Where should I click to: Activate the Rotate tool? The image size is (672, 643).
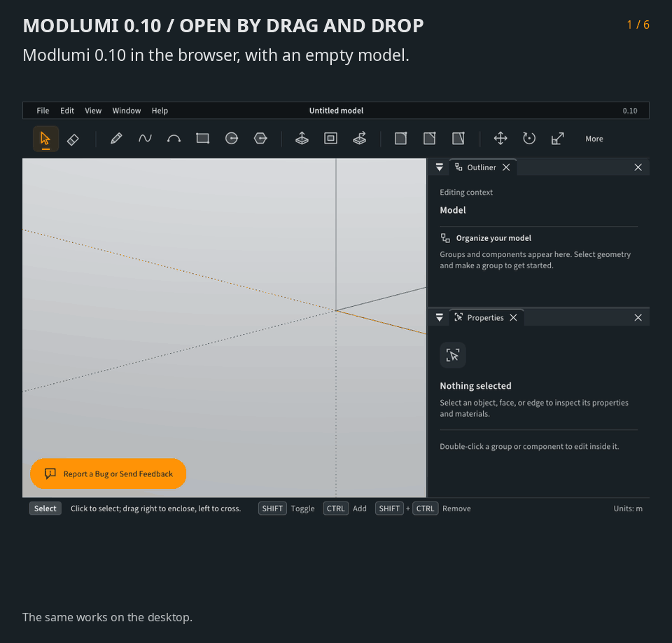(x=529, y=139)
